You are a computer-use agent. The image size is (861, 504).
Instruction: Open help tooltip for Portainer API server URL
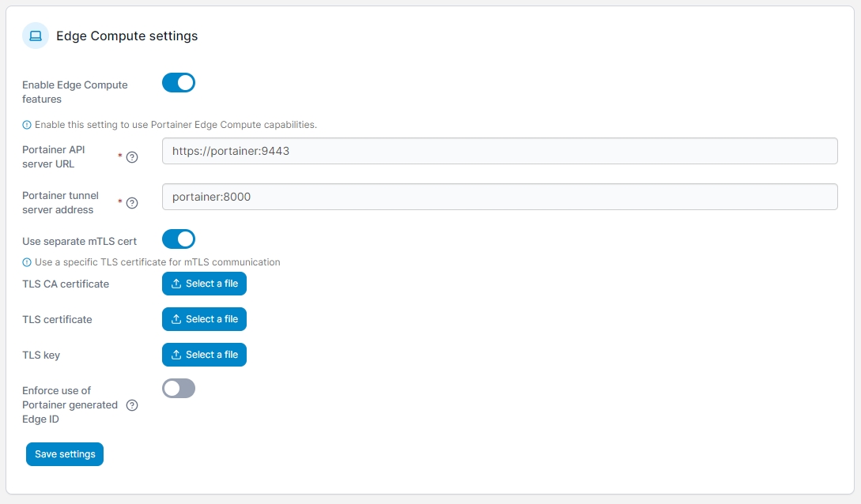[132, 157]
